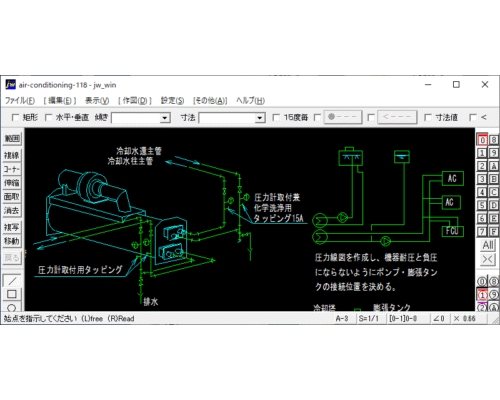
Task: Select the コーナー (corner) tool
Action: point(12,169)
